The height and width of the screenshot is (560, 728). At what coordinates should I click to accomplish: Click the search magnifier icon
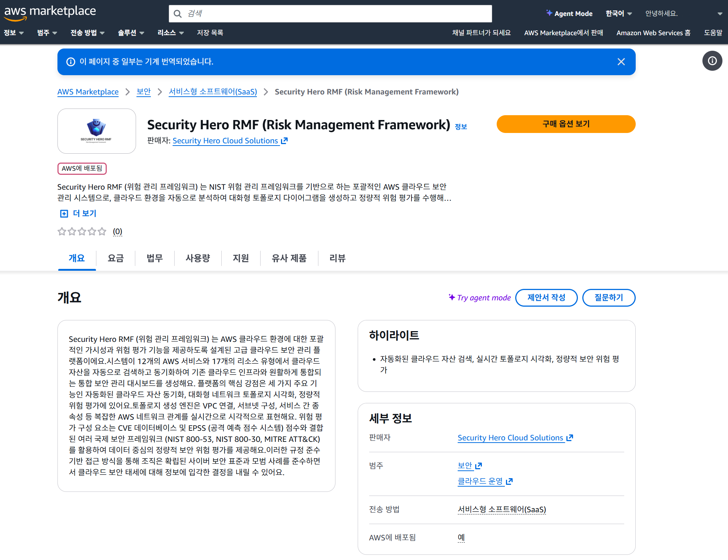click(178, 14)
